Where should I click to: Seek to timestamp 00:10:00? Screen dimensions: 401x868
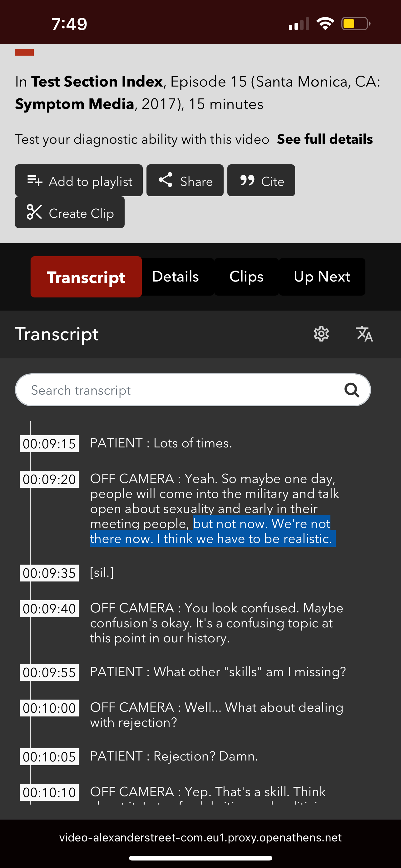tap(49, 708)
